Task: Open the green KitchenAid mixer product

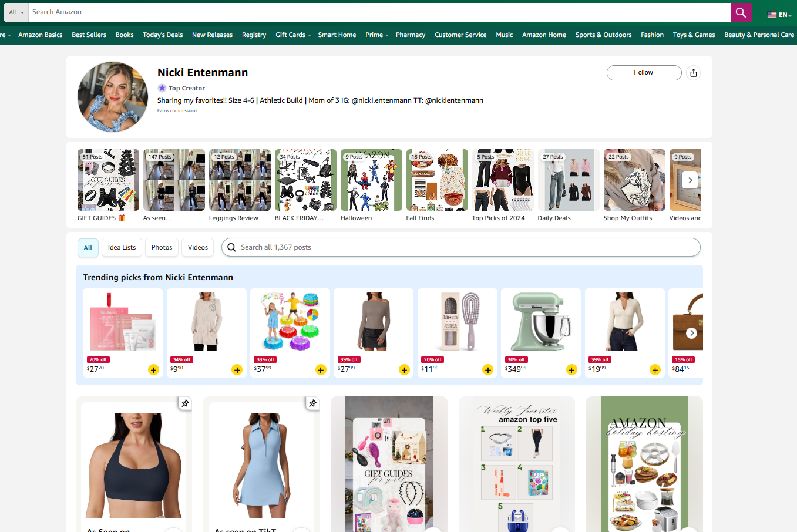Action: tap(541, 322)
